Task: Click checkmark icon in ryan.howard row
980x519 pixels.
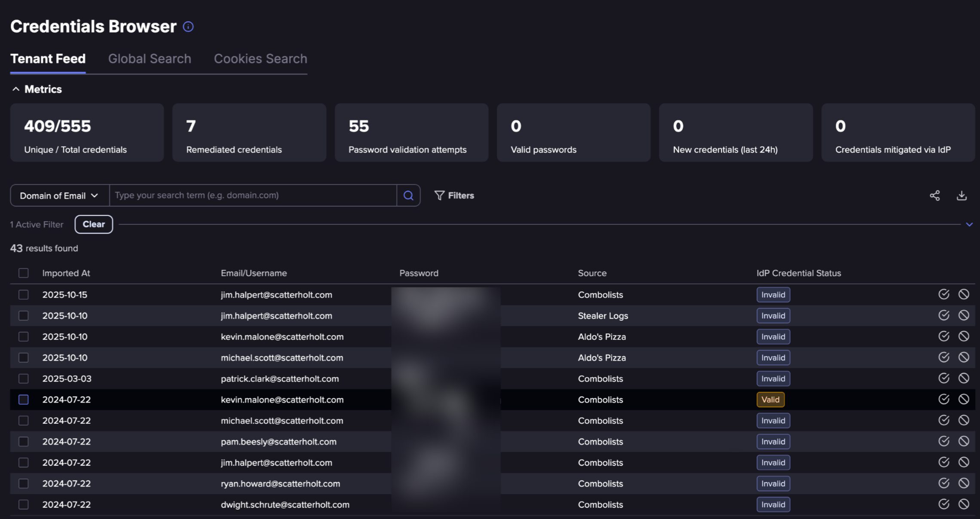Action: [943, 483]
